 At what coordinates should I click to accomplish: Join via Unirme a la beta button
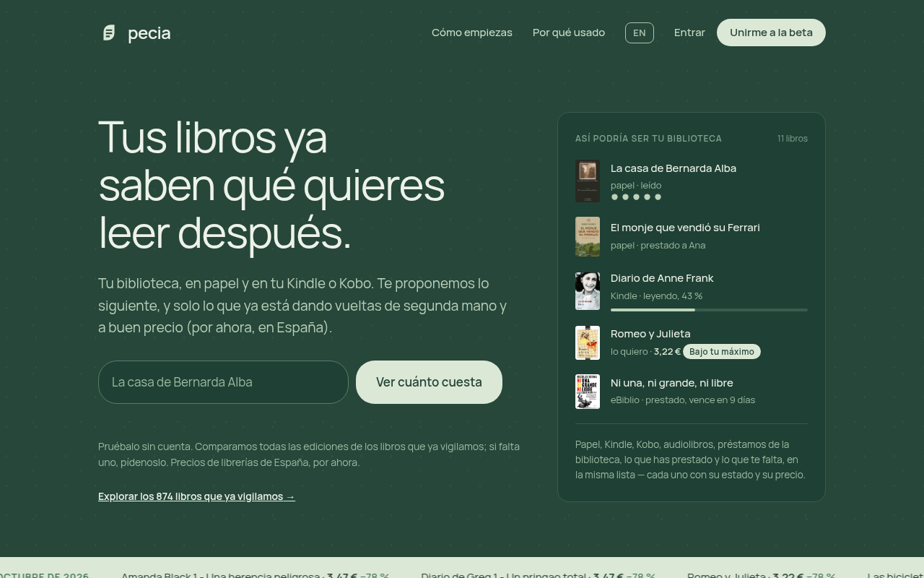[x=771, y=33]
